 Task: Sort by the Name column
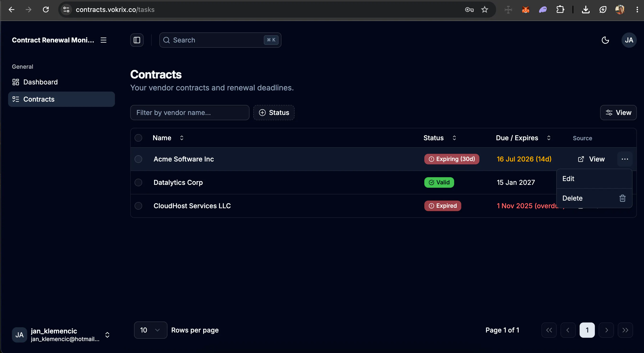click(x=168, y=138)
